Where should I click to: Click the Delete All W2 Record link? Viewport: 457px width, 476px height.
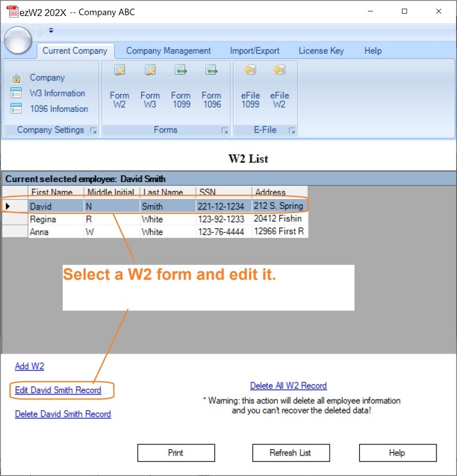tap(288, 386)
